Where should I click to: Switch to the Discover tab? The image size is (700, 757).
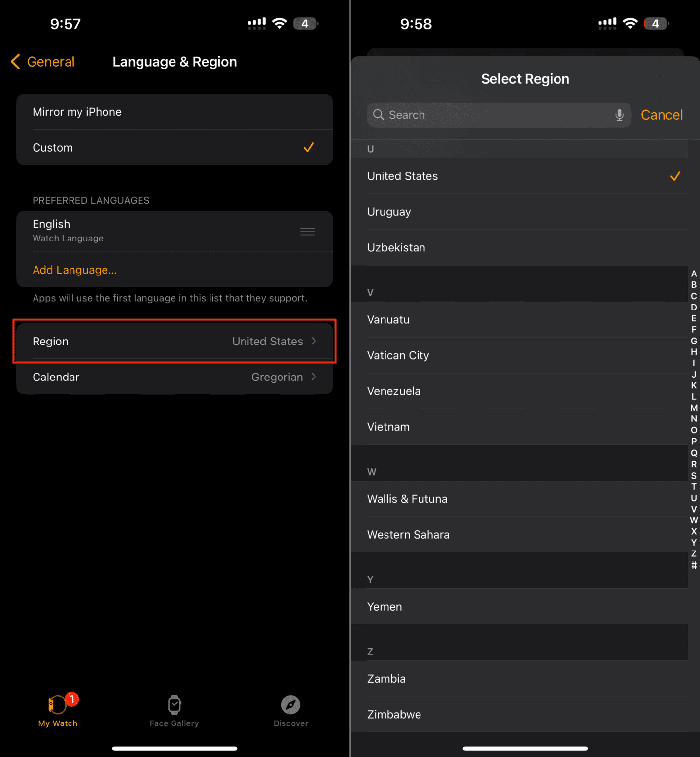(290, 711)
